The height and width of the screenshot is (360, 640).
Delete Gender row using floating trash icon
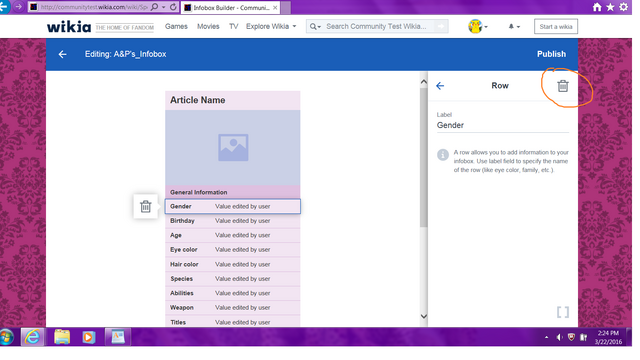[145, 206]
